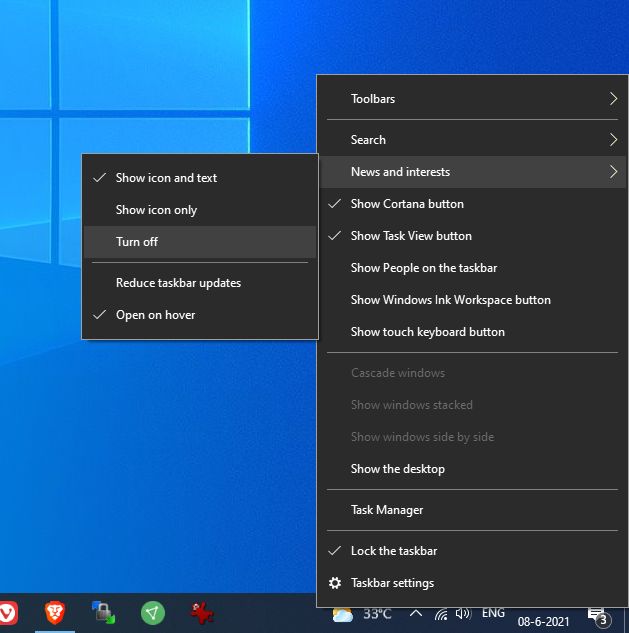
Task: Open the Vivaldi browser taskbar icon
Action: pos(8,613)
